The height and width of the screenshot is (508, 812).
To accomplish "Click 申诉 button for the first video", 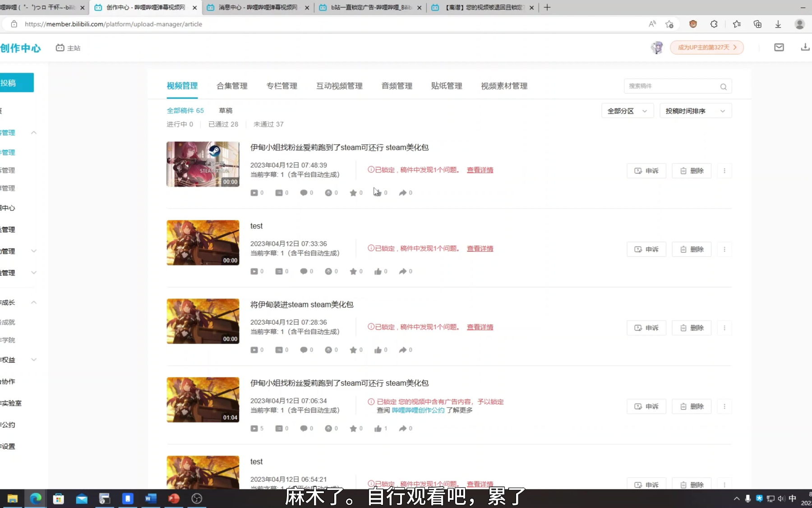I will 646,171.
